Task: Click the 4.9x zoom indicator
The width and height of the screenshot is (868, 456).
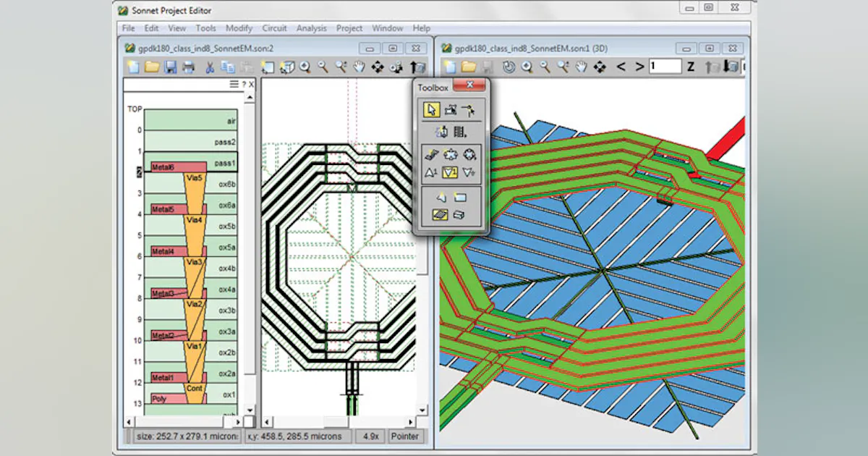Action: pyautogui.click(x=371, y=436)
